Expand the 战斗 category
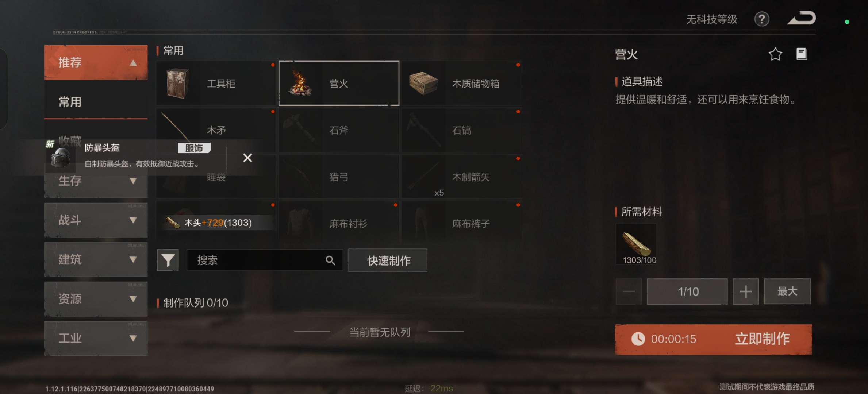 click(x=96, y=220)
